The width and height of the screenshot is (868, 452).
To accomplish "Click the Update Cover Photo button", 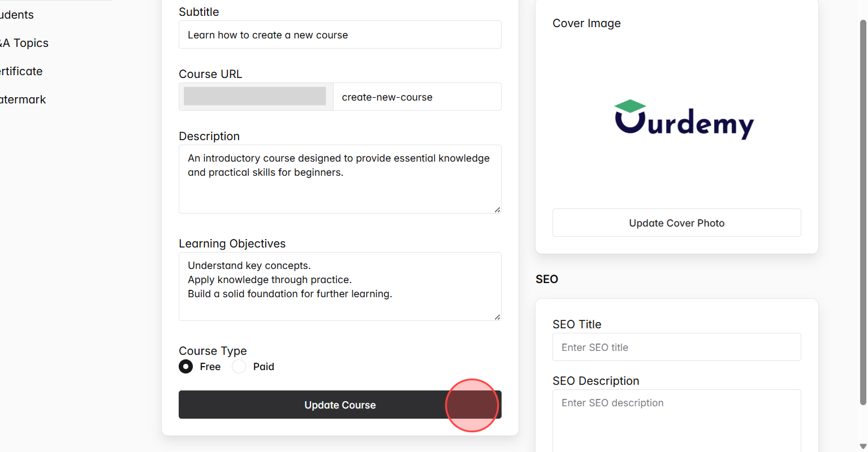I will [676, 223].
